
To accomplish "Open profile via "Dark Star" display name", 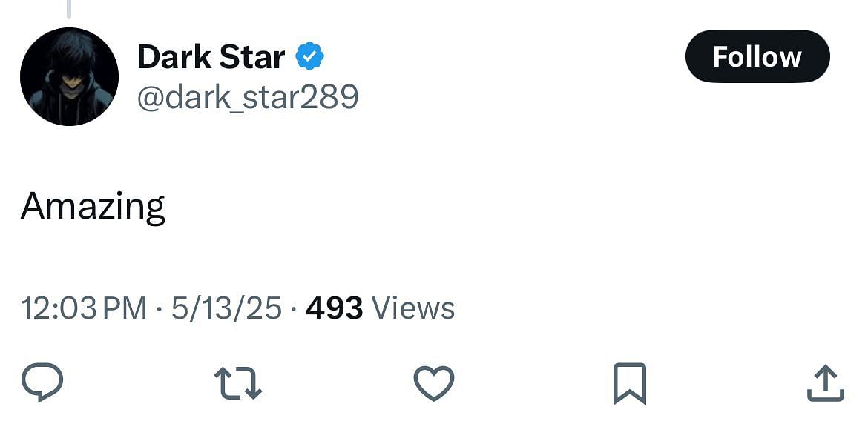I will pos(211,56).
